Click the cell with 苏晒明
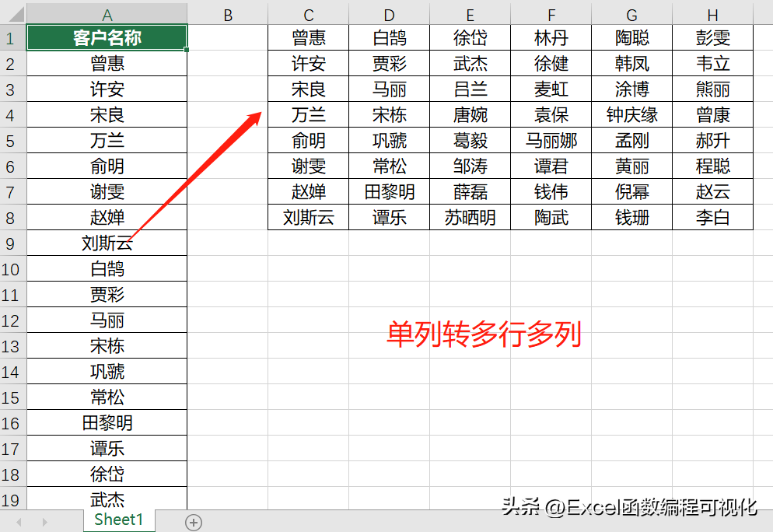The width and height of the screenshot is (773, 532). pos(470,218)
